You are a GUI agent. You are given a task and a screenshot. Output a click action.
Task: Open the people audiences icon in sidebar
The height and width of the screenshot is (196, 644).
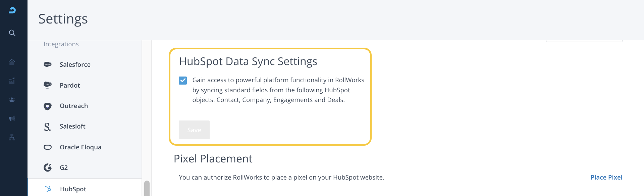(12, 100)
